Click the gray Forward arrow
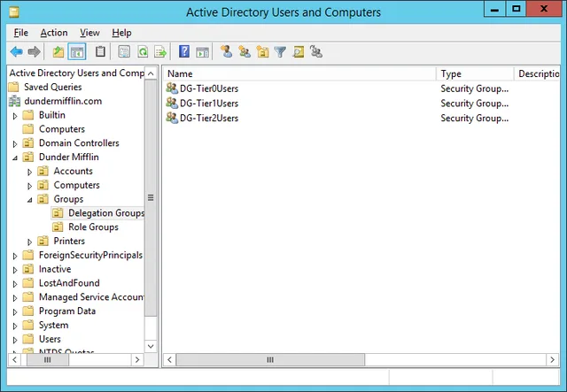567x392 pixels. coord(34,52)
